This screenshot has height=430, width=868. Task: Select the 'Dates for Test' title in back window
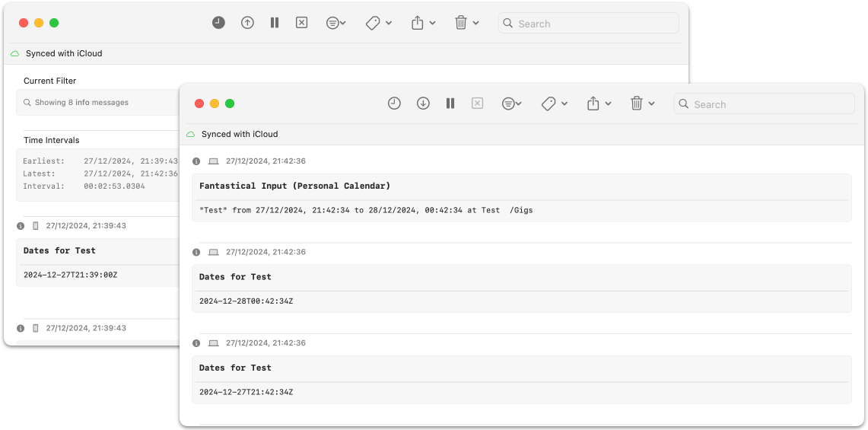tap(59, 250)
